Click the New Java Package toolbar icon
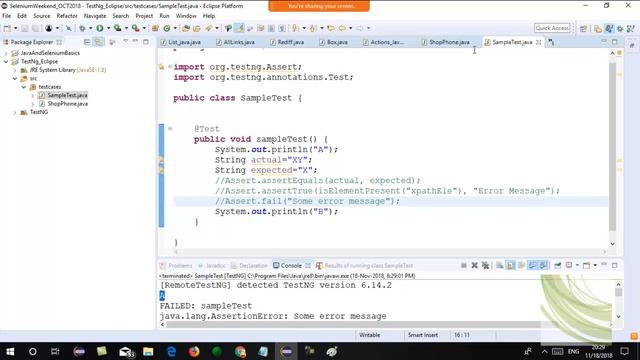640x360 pixels. point(155,28)
